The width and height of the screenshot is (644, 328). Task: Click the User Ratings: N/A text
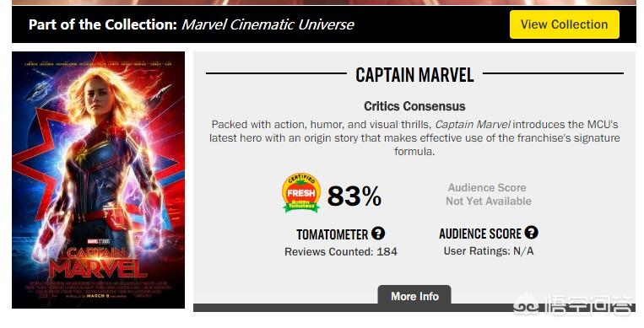tap(489, 250)
